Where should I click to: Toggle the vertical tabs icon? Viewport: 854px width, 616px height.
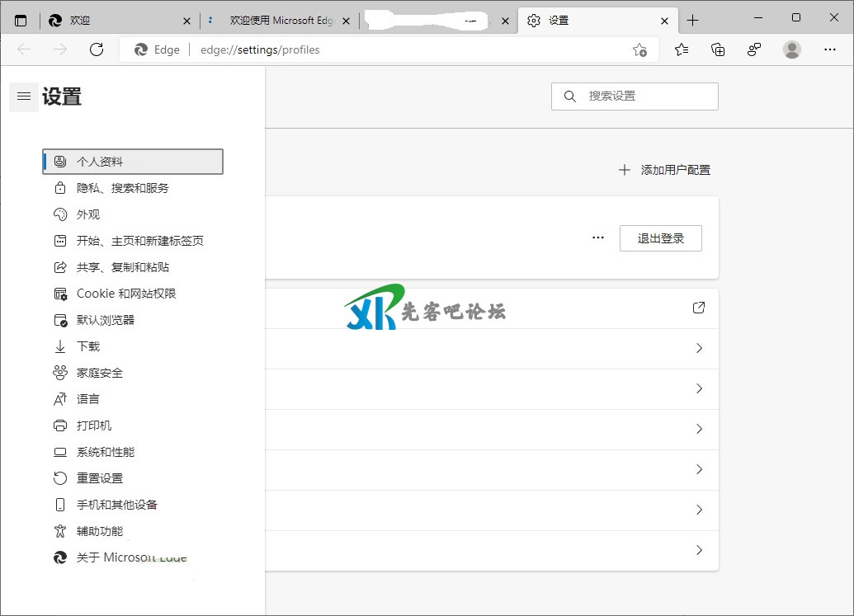tap(21, 21)
